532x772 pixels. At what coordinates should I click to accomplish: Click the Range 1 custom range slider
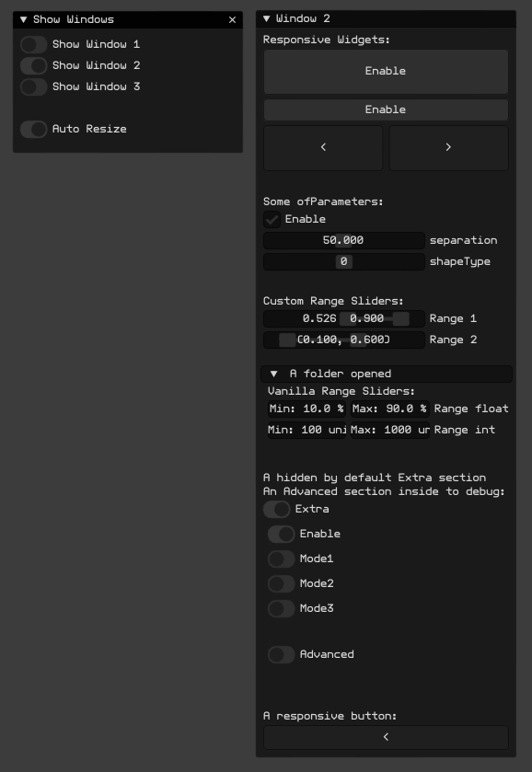coord(344,318)
